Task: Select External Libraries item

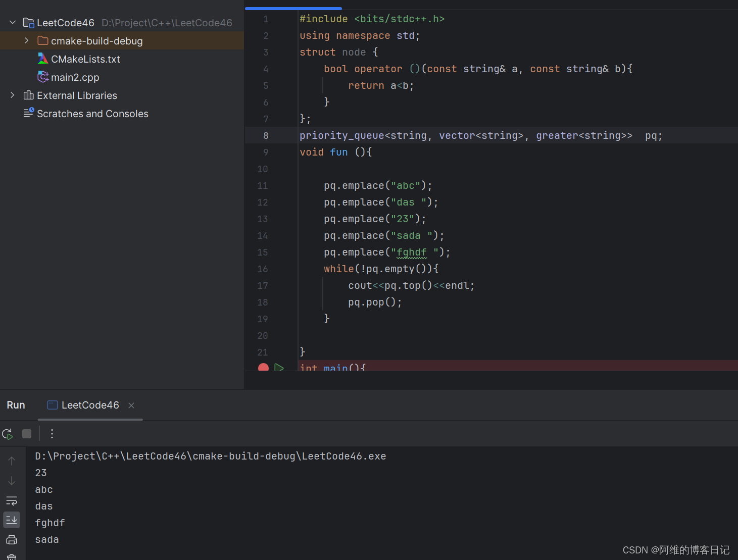Action: click(77, 95)
